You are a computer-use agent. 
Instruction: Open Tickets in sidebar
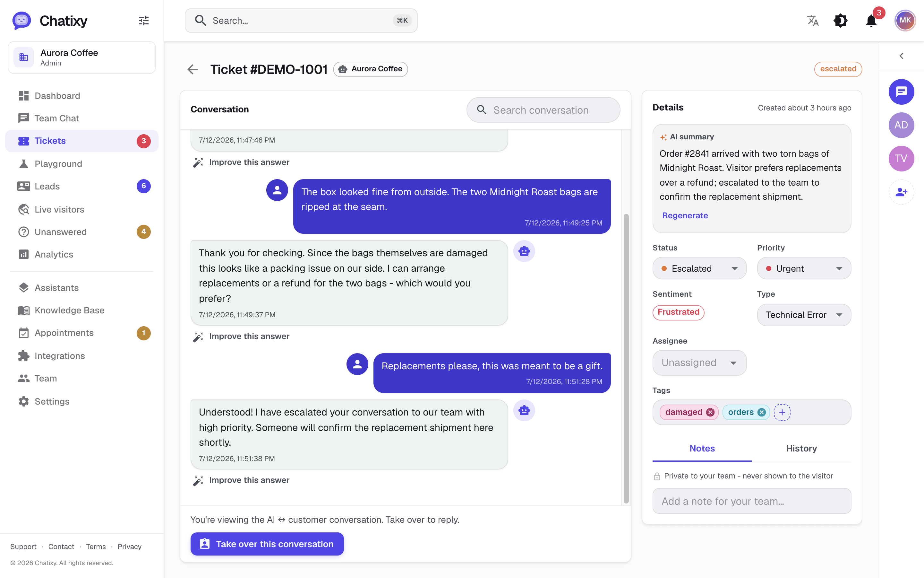click(82, 141)
